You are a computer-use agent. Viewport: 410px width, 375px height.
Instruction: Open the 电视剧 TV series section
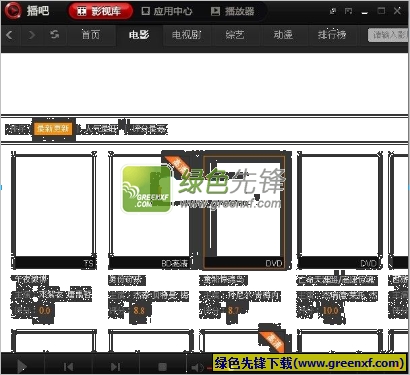tap(186, 35)
